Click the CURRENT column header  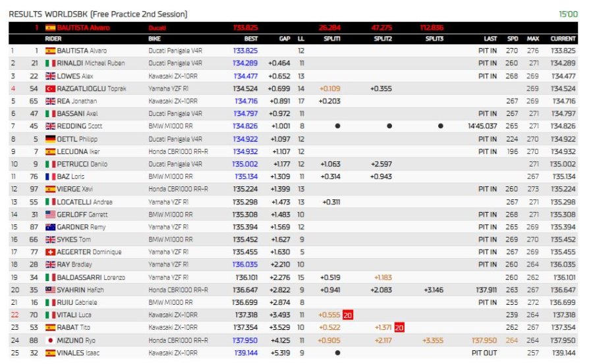click(563, 39)
